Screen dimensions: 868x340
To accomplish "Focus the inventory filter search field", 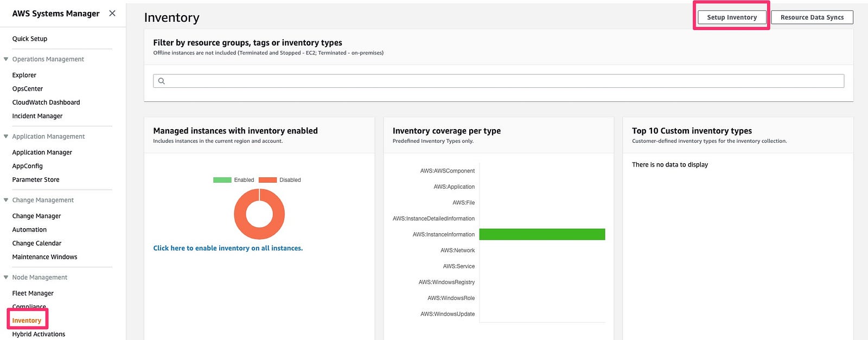I will click(499, 81).
